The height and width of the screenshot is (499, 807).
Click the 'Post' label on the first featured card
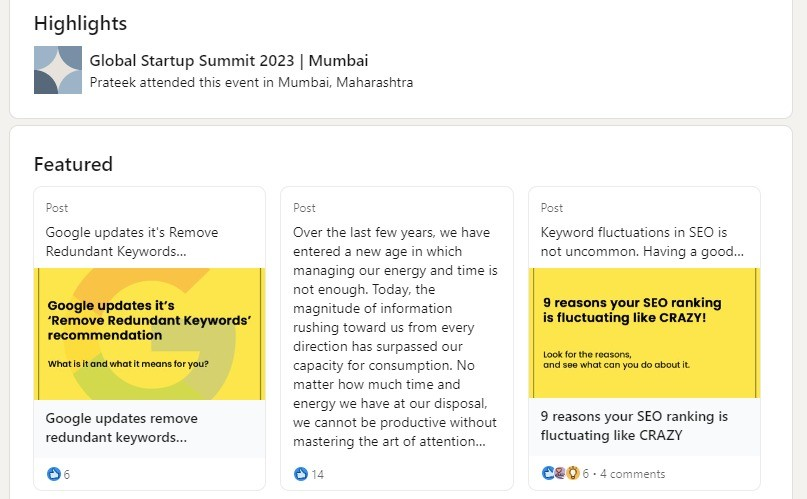click(57, 208)
